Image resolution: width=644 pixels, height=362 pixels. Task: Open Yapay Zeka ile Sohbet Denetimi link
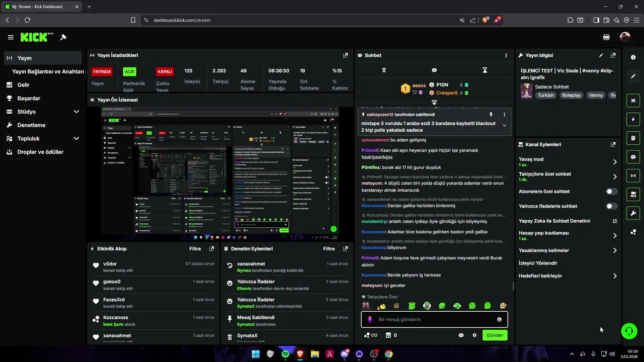568,221
